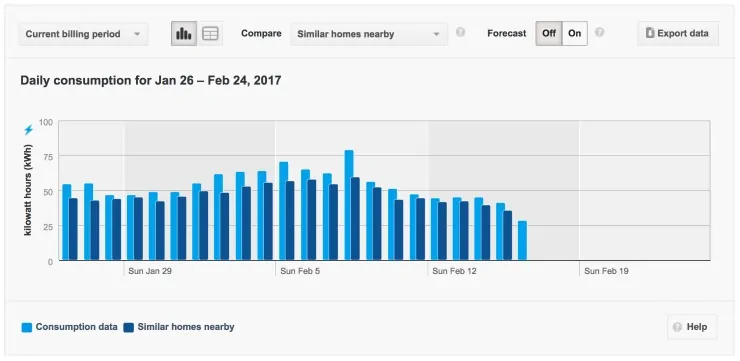Click the Sun Jan 29 axis label
Image resolution: width=740 pixels, height=361 pixels.
point(150,271)
